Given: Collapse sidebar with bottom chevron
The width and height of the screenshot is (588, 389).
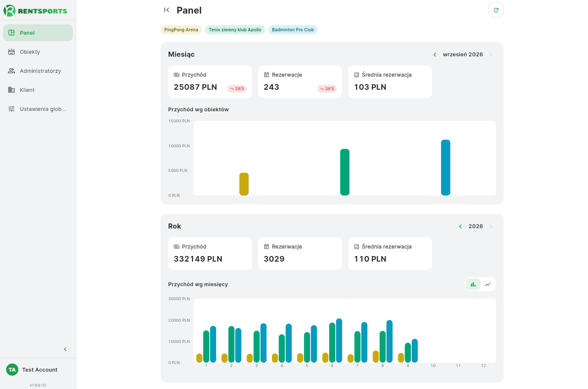Looking at the screenshot, I should [65, 349].
